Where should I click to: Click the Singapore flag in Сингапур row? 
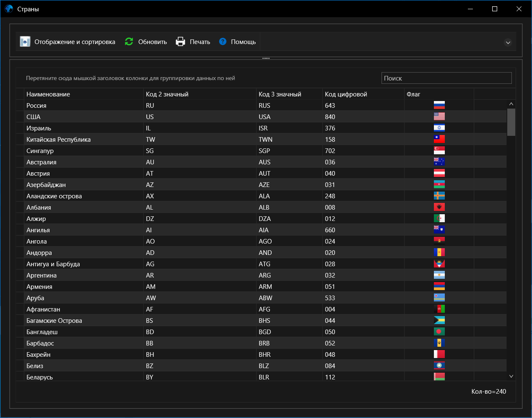(x=439, y=151)
